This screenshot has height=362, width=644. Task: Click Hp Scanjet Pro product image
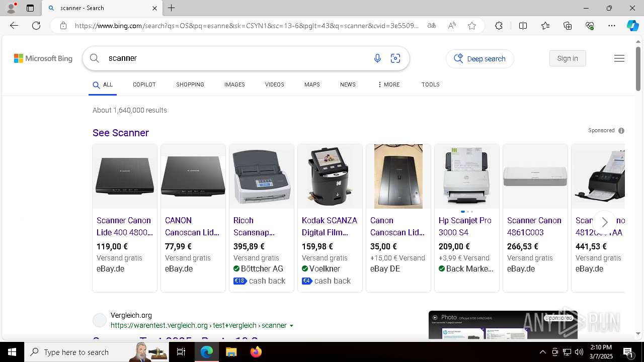click(x=467, y=176)
